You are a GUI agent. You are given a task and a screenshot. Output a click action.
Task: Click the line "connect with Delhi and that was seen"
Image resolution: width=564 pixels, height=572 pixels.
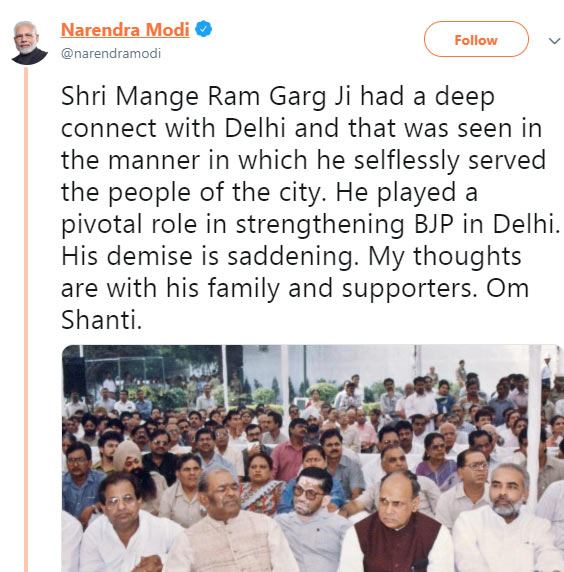(286, 128)
